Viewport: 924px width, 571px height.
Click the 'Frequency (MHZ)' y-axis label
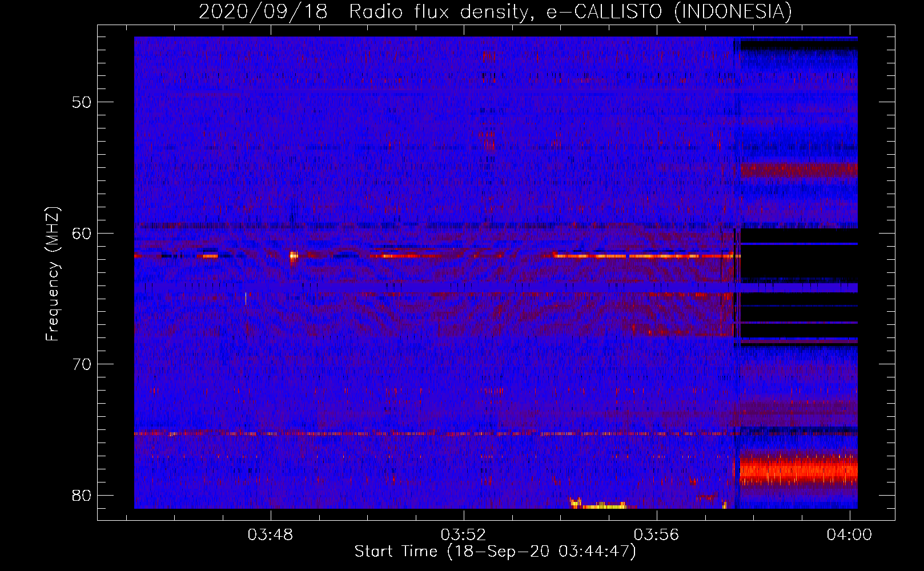coord(53,274)
